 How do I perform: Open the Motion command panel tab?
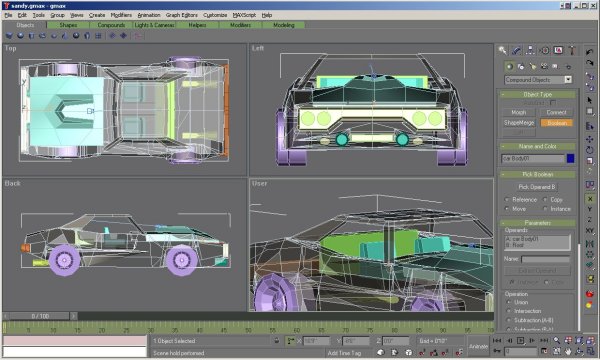pos(545,50)
